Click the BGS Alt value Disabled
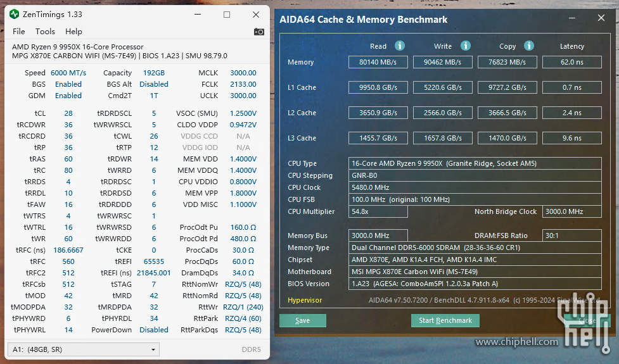Viewport: 619px width, 364px height. (x=154, y=84)
